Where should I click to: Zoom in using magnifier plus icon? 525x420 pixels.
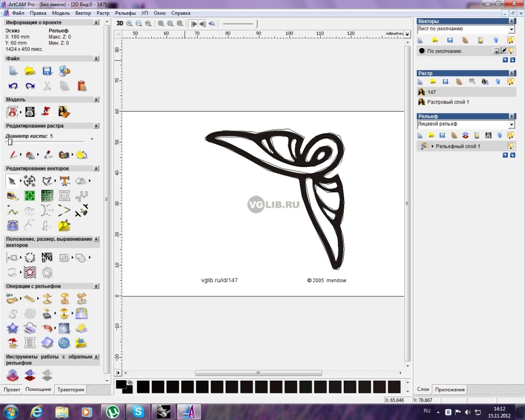[130, 23]
